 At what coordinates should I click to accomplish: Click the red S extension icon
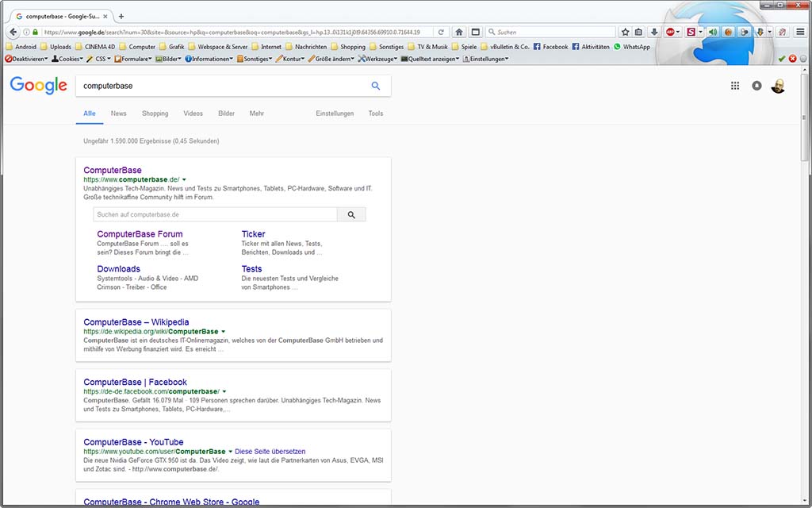click(x=691, y=32)
